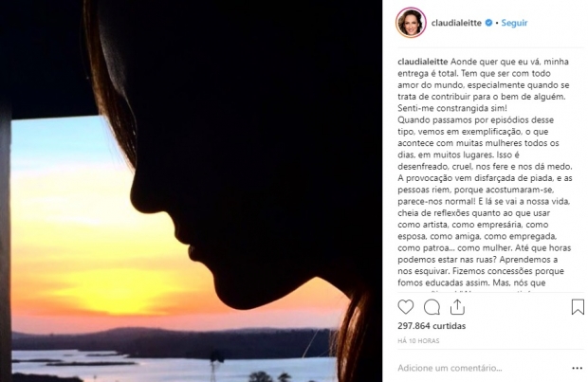
Task: Share the post using share icon
Action: tap(457, 307)
